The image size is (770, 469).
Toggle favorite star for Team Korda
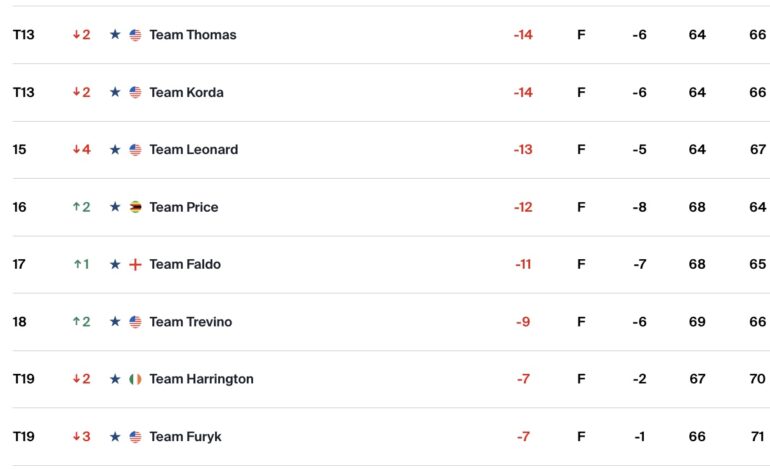tap(115, 92)
